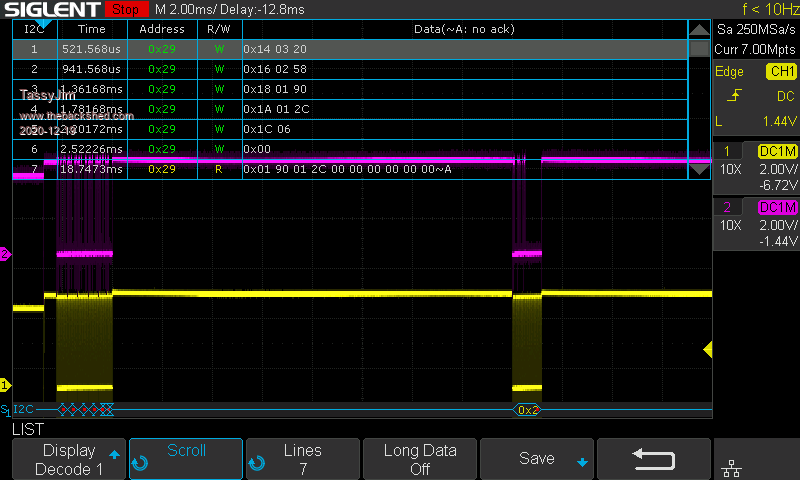The height and width of the screenshot is (480, 800).
Task: Click scroll-down arrow in decode list
Action: [x=699, y=168]
